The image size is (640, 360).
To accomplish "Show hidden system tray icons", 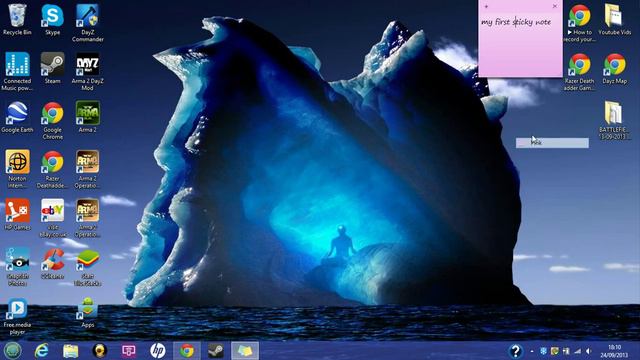I will point(532,351).
